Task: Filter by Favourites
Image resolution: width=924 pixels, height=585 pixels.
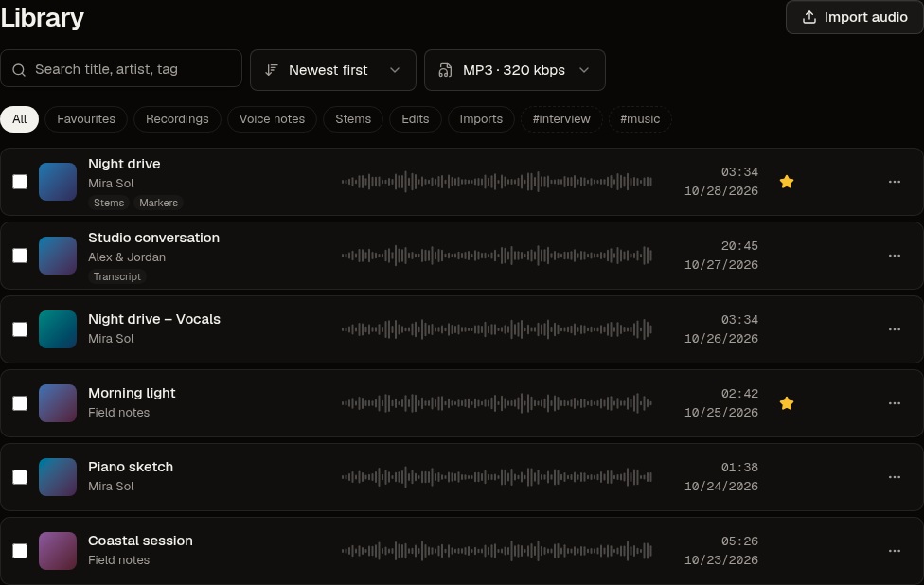Action: [x=86, y=119]
